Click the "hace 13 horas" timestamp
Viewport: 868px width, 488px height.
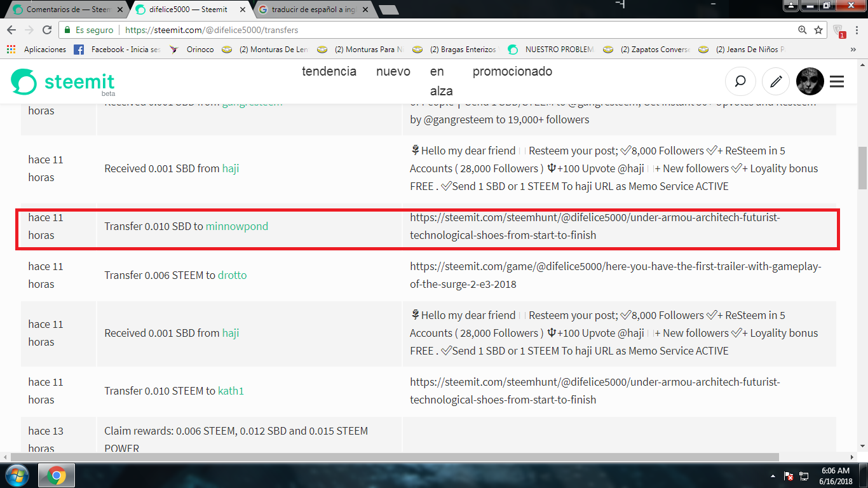(46, 440)
